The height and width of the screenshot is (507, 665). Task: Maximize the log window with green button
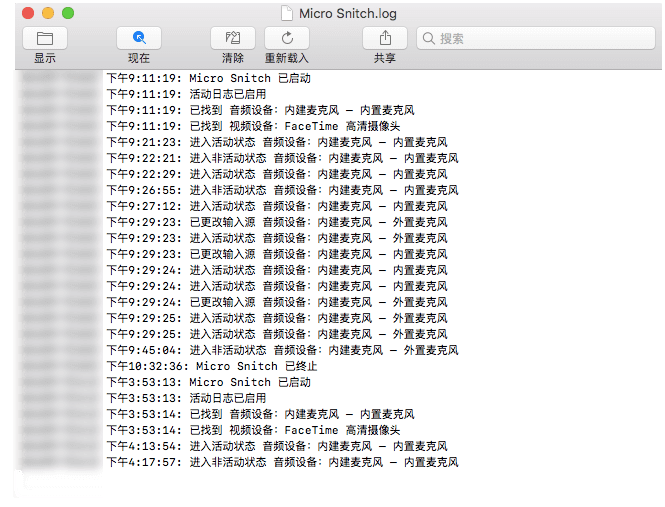pos(68,13)
